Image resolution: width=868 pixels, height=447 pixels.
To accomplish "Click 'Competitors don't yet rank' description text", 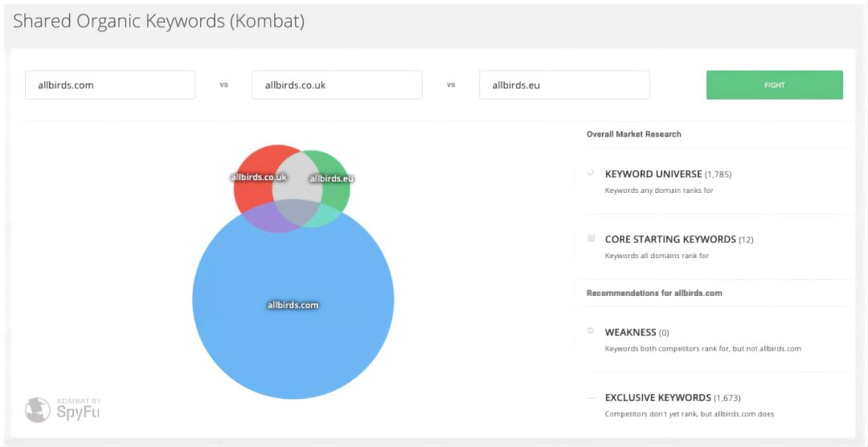I will click(690, 414).
